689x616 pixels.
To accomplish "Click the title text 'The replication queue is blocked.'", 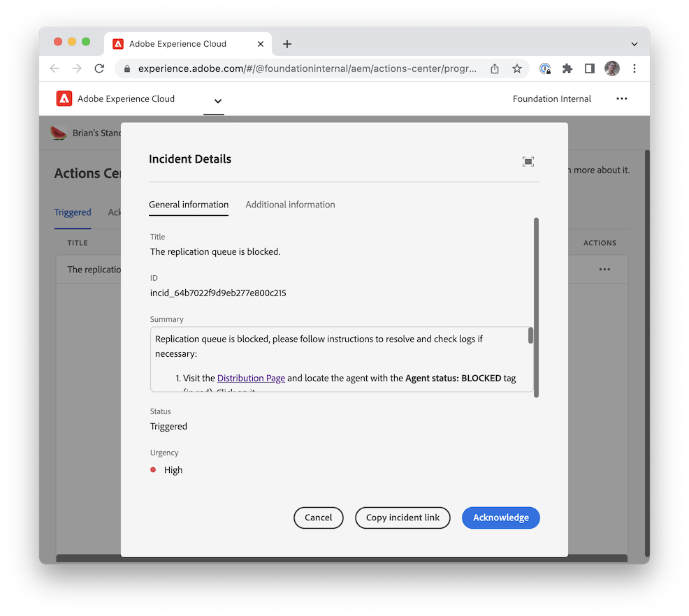I will 215,251.
